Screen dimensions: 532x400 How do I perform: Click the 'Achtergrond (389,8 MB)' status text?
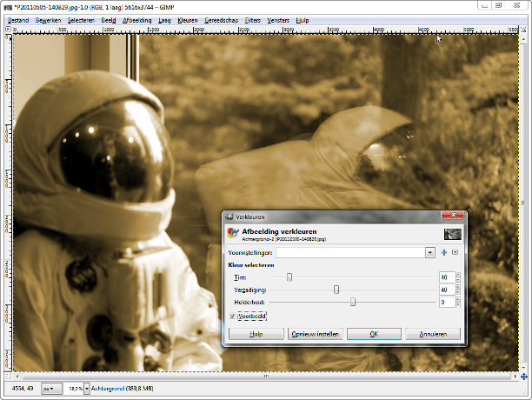pyautogui.click(x=123, y=389)
